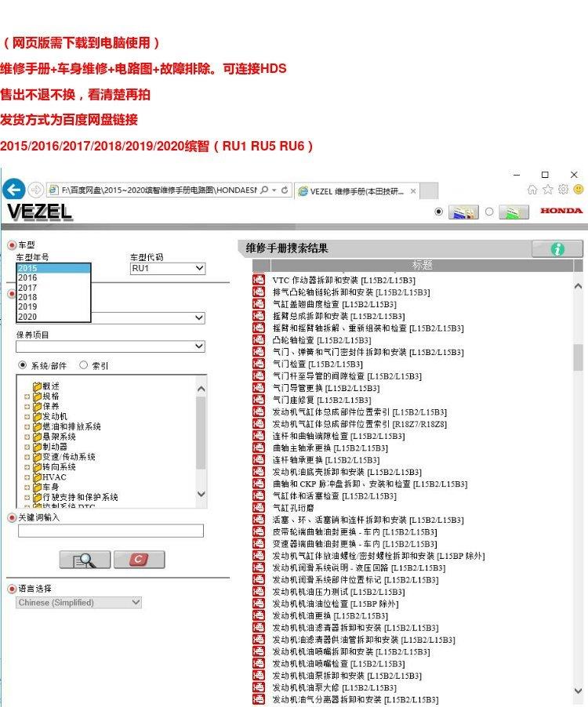588x707 pixels.
Task: Click the smiley feedback icon
Action: [x=578, y=190]
